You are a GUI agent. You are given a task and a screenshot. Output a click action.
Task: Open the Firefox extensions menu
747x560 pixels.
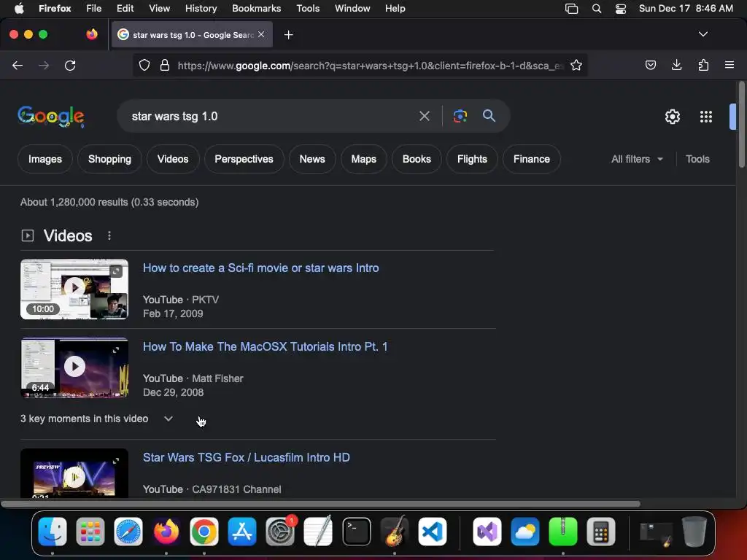pos(703,65)
